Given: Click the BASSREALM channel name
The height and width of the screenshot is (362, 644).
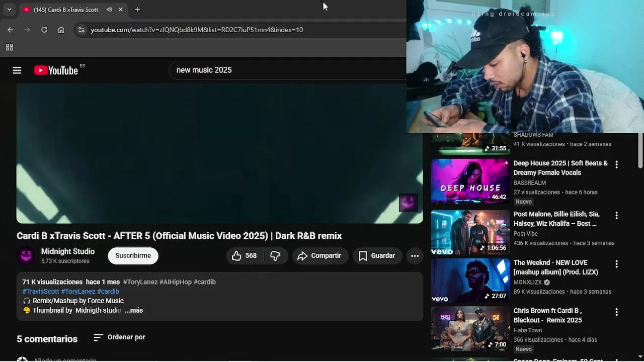Looking at the screenshot, I should tap(530, 183).
